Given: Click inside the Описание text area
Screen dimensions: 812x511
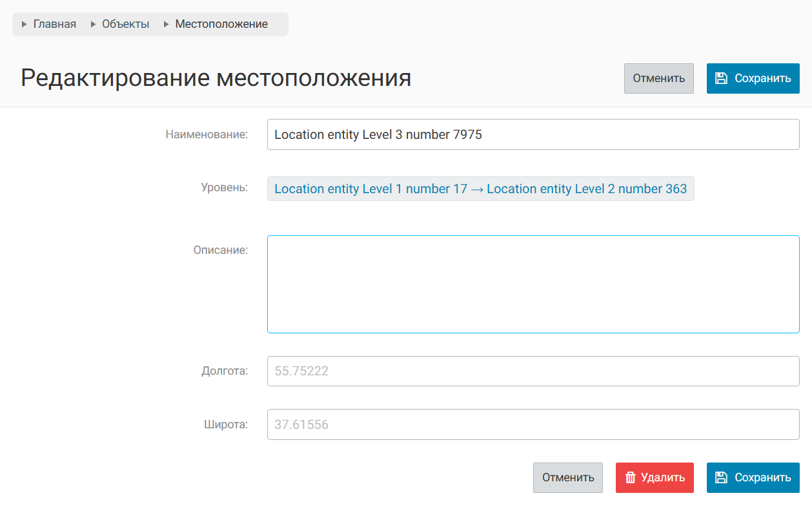Looking at the screenshot, I should pyautogui.click(x=533, y=284).
